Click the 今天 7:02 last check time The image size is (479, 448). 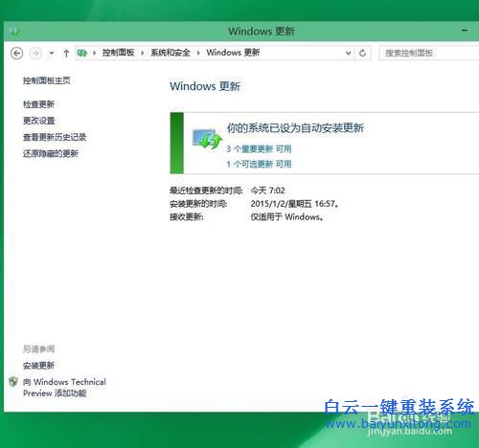267,190
